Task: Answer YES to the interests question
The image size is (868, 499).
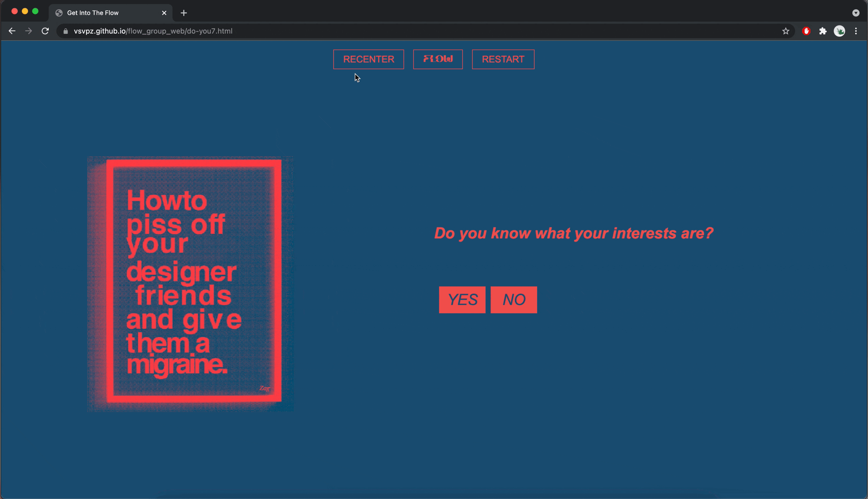Action: tap(462, 300)
